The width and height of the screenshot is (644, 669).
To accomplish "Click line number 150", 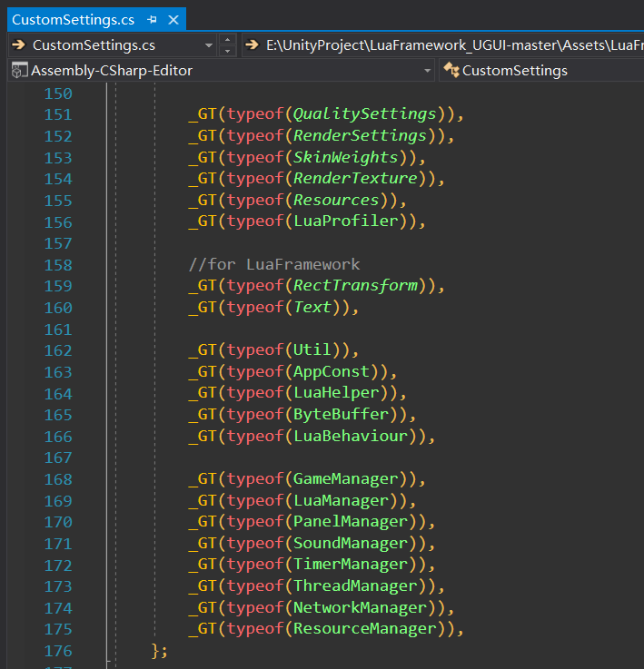I will (58, 93).
